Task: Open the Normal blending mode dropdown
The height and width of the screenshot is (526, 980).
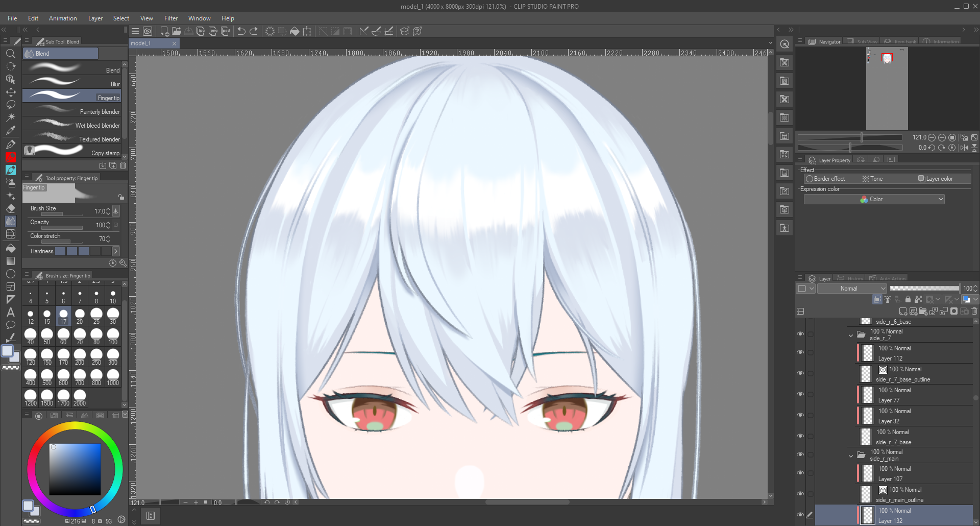Action: 852,289
